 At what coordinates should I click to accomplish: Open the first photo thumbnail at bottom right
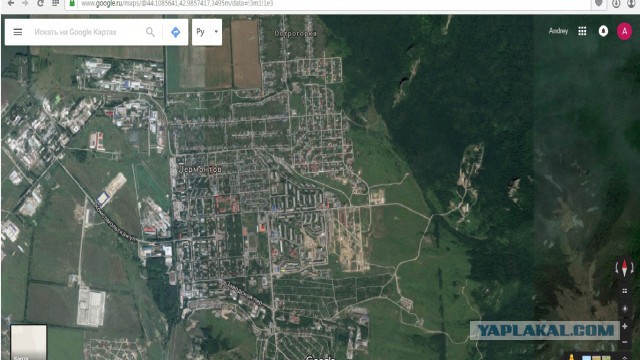[587, 358]
